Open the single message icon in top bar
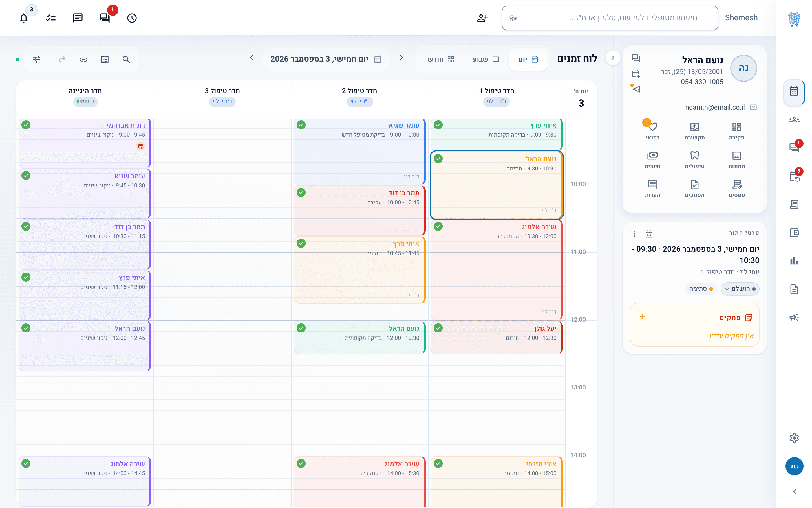This screenshot has height=508, width=812. (x=78, y=18)
